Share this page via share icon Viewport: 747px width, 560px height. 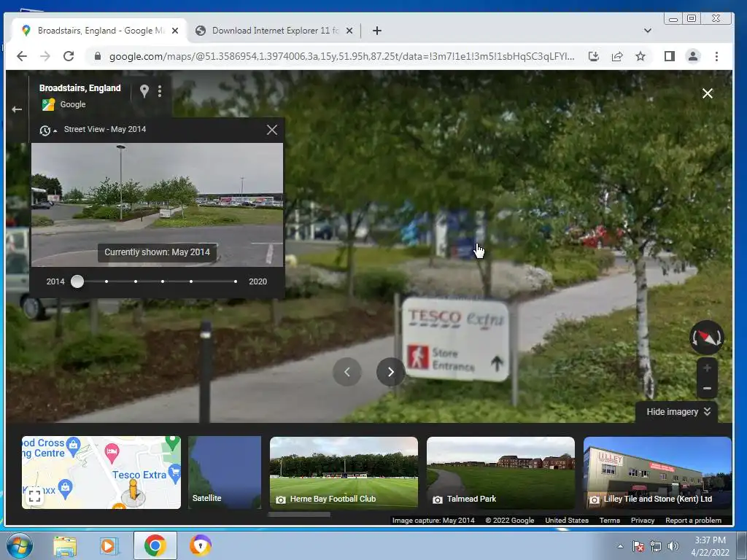click(x=617, y=56)
